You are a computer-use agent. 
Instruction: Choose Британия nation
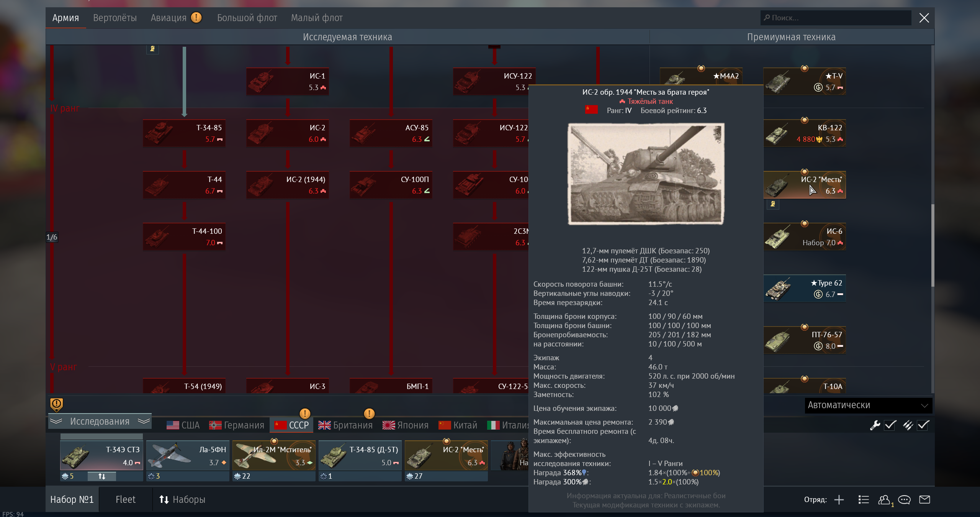(x=345, y=425)
